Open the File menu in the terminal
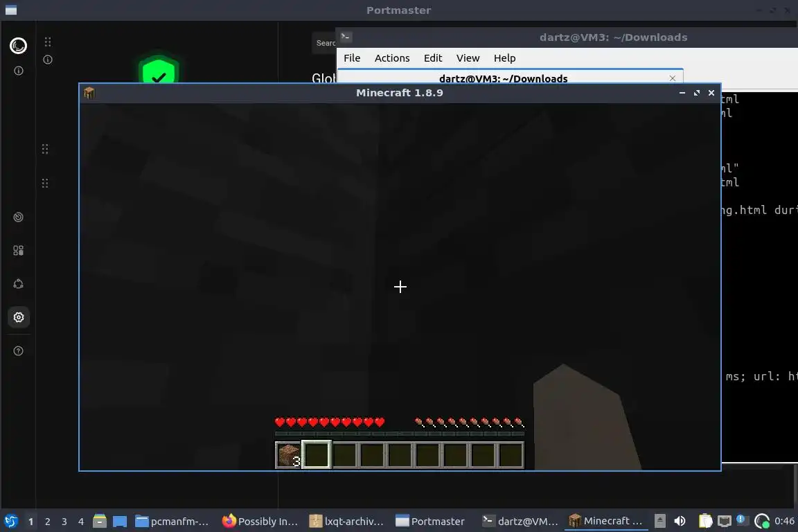The height and width of the screenshot is (532, 798). pyautogui.click(x=352, y=58)
